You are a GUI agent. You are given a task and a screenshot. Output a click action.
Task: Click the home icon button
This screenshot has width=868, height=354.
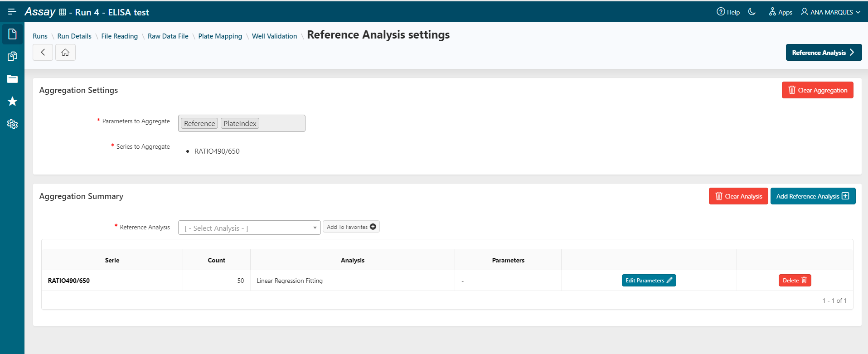(65, 52)
